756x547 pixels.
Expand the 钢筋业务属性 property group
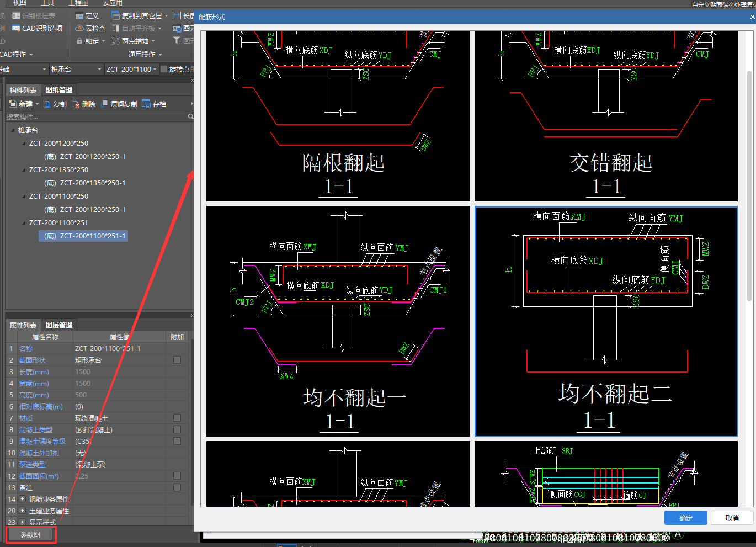tap(23, 499)
